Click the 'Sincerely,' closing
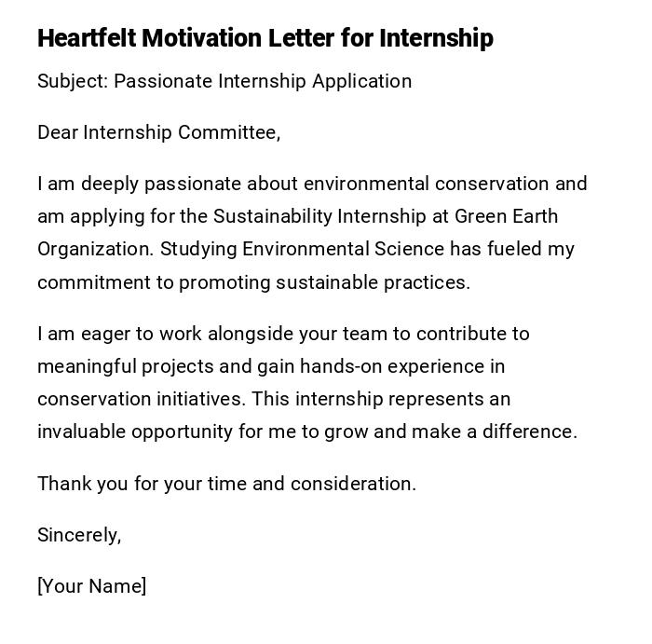This screenshot has height=644, width=652. click(79, 535)
